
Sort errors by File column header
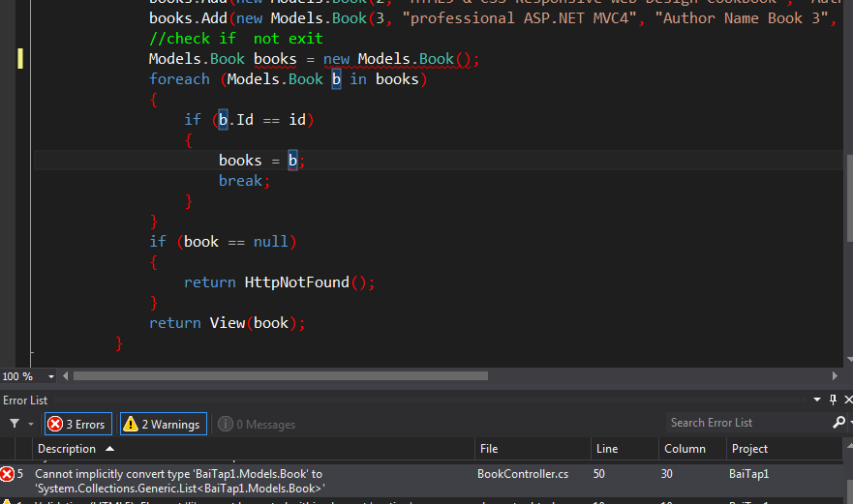click(489, 449)
